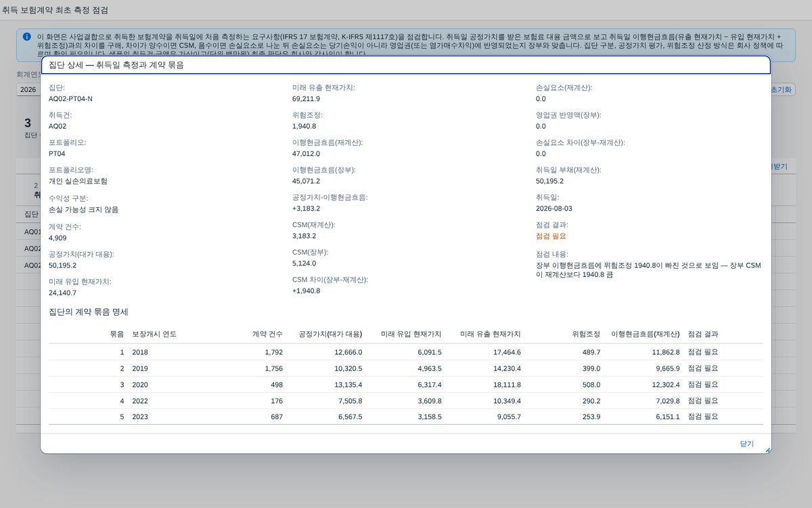The height and width of the screenshot is (508, 812).
Task: Select the 2018 contract bundle row
Action: (x=406, y=352)
